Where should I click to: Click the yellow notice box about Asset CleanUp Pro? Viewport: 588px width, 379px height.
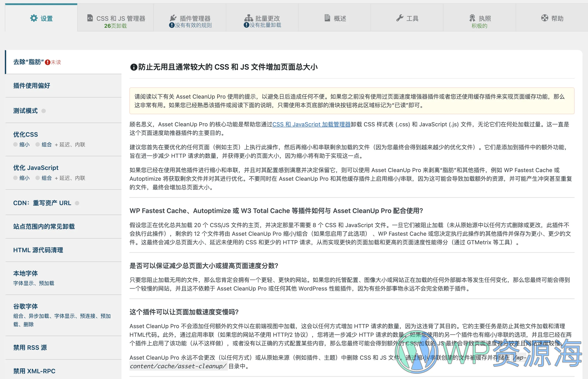pos(352,101)
